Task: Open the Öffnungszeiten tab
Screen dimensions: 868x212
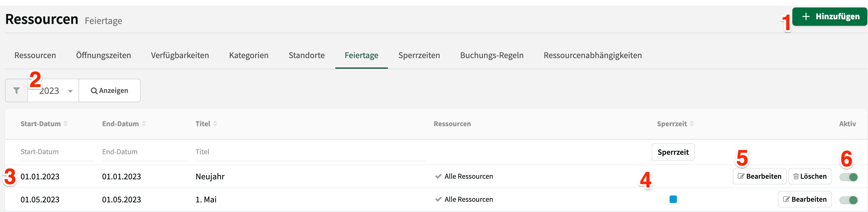Action: tap(103, 55)
